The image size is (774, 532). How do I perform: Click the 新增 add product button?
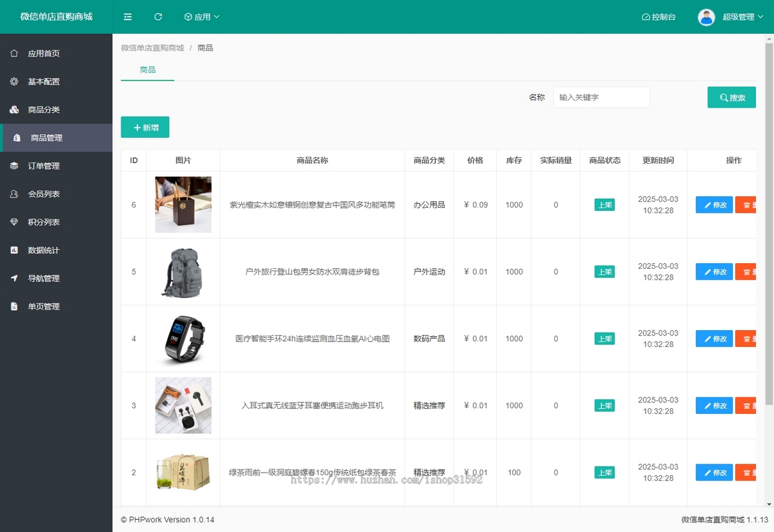144,127
